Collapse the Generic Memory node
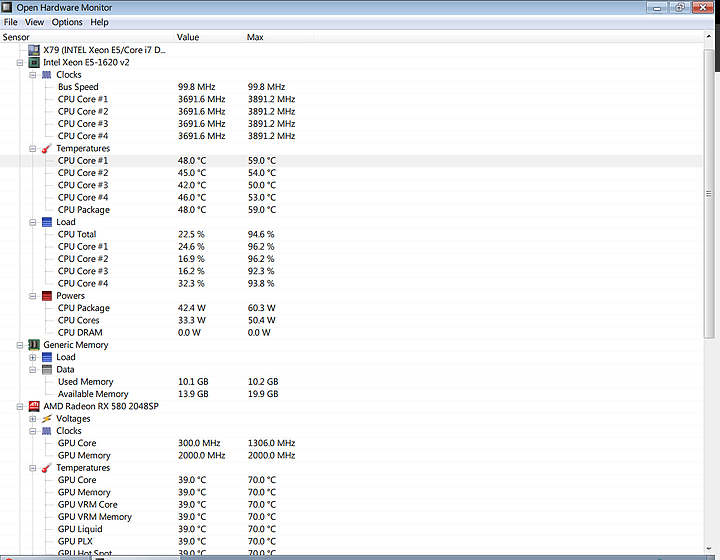 20,345
